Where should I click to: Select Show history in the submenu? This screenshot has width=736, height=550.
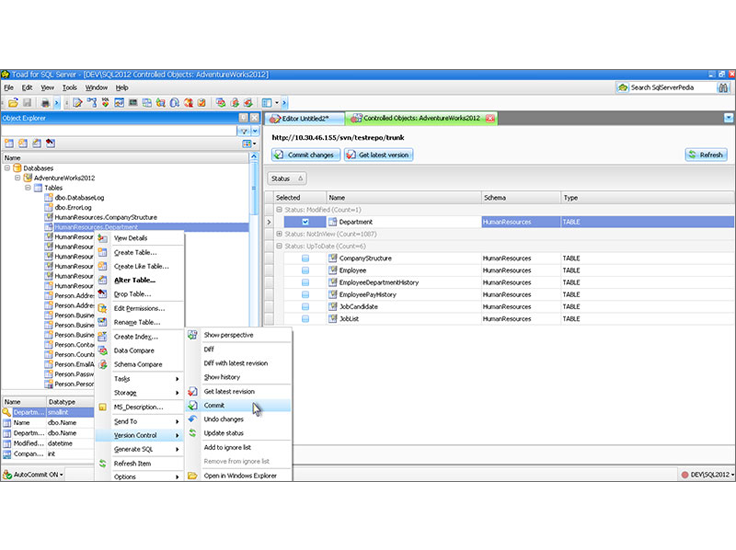222,377
